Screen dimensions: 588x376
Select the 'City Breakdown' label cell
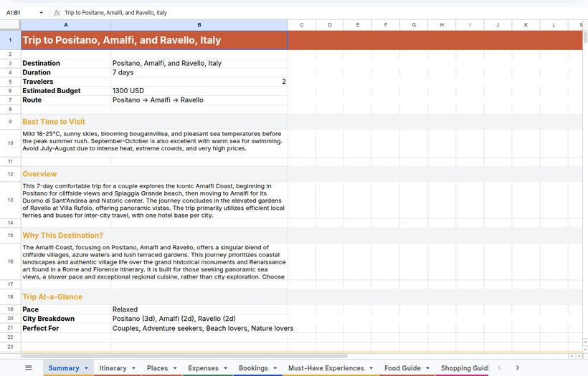click(x=66, y=319)
